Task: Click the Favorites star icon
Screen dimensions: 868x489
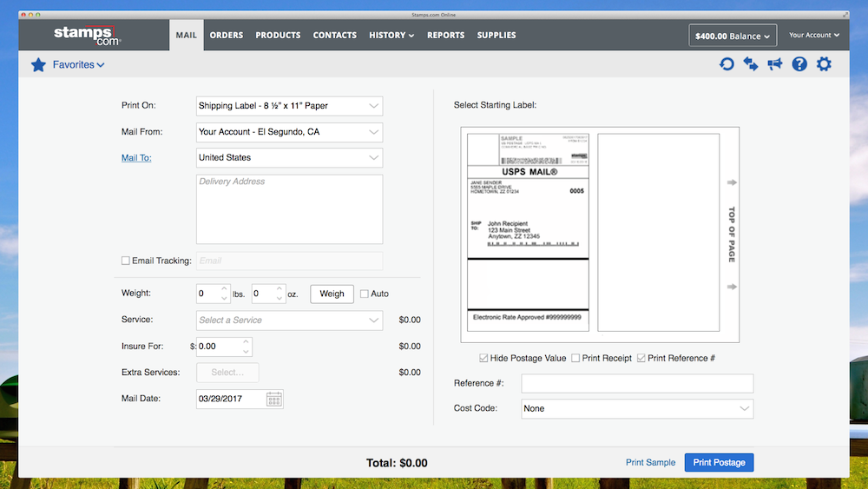Action: 38,65
